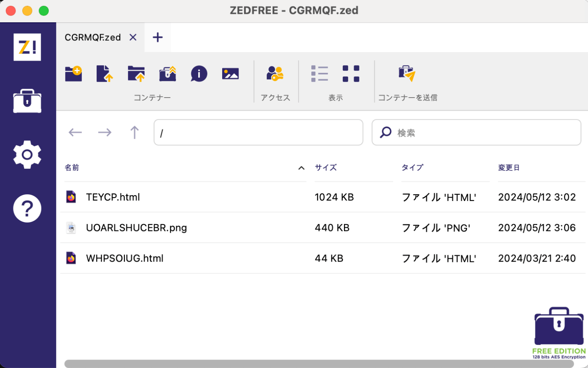The height and width of the screenshot is (368, 588).
Task: Sort by 名前 column header
Action: coord(72,167)
